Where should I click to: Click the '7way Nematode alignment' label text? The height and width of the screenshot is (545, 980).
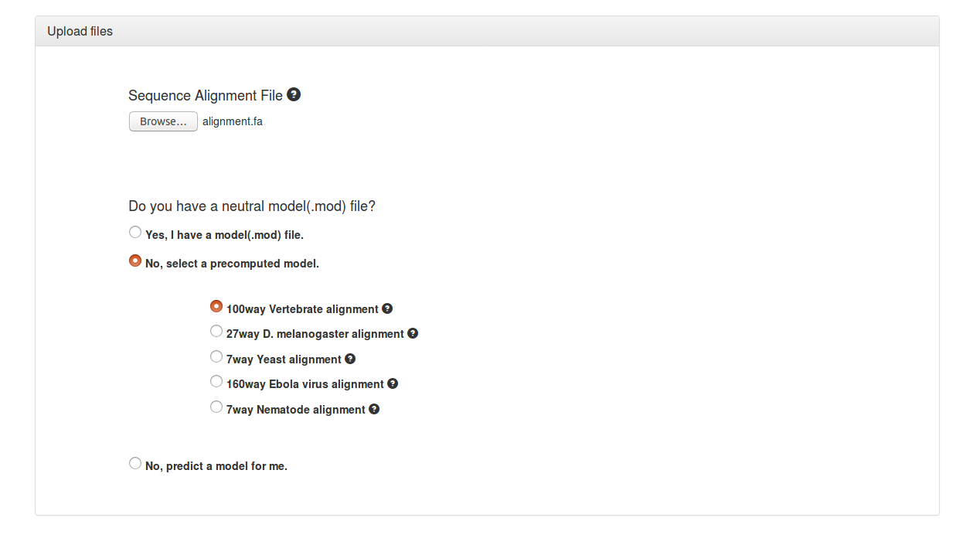pyautogui.click(x=295, y=410)
